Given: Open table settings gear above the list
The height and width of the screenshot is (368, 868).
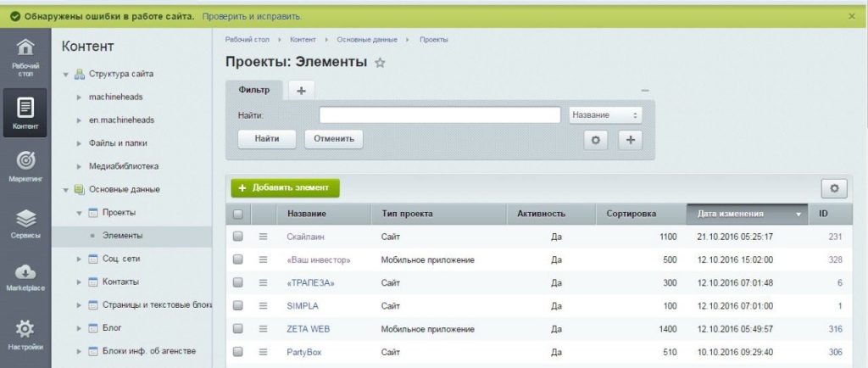Looking at the screenshot, I should pyautogui.click(x=834, y=188).
